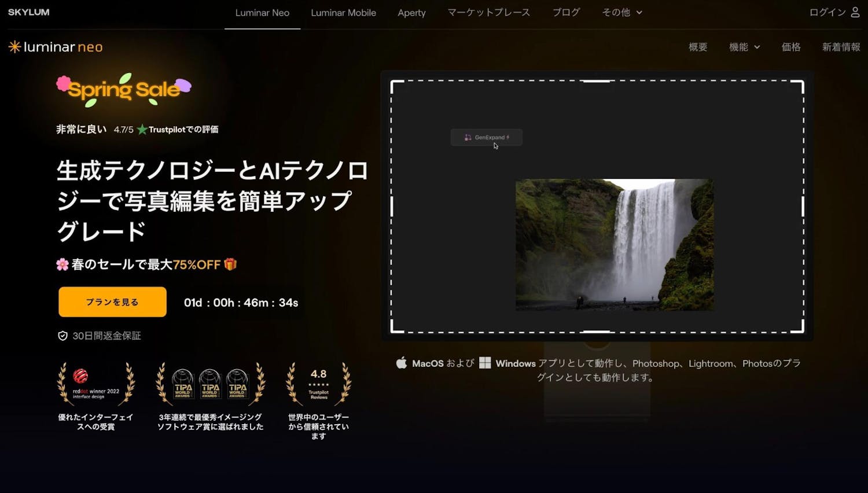
Task: Click the プランを見る button
Action: tap(112, 302)
